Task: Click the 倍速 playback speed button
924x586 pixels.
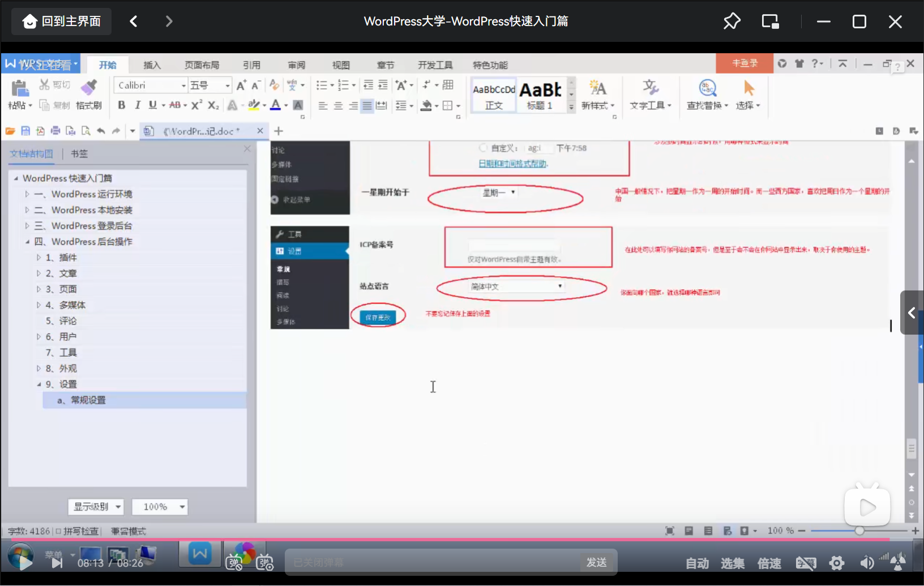Action: click(769, 563)
